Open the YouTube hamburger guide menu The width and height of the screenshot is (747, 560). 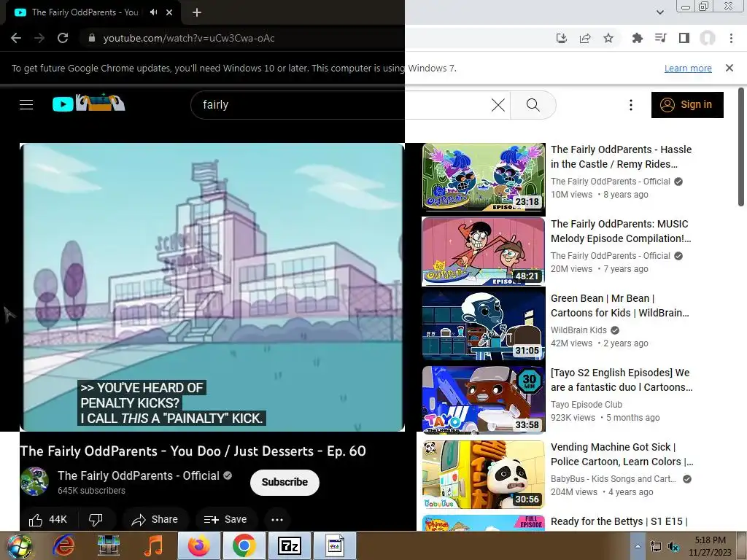coord(26,104)
